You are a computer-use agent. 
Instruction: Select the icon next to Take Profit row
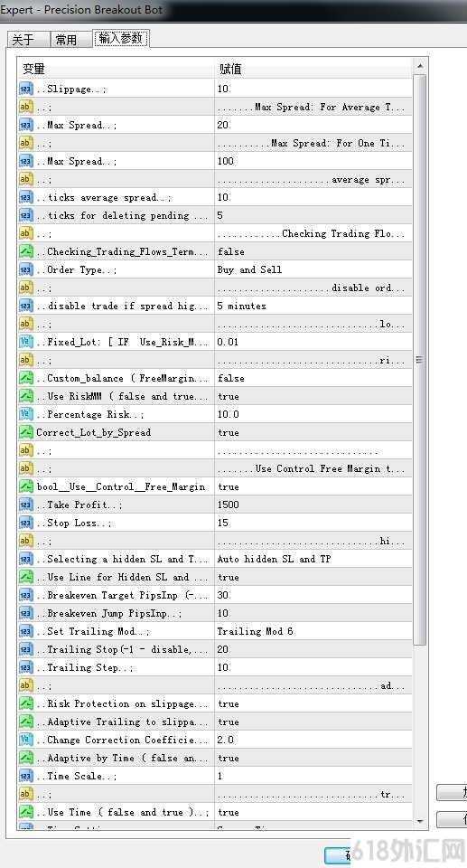[26, 505]
